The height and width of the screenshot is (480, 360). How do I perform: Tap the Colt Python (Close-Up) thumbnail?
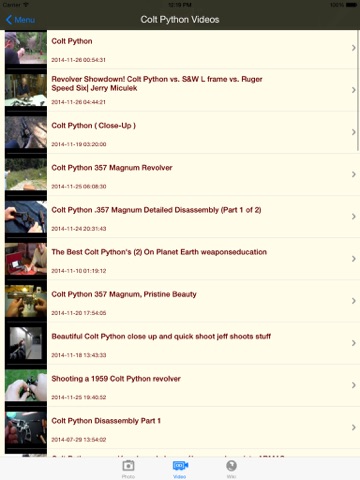point(26,132)
